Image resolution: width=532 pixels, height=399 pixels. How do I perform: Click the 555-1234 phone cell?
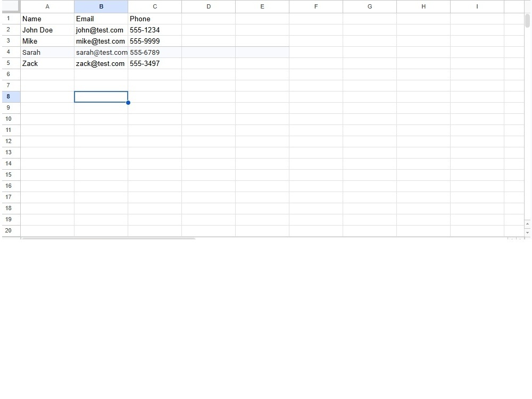[155, 30]
